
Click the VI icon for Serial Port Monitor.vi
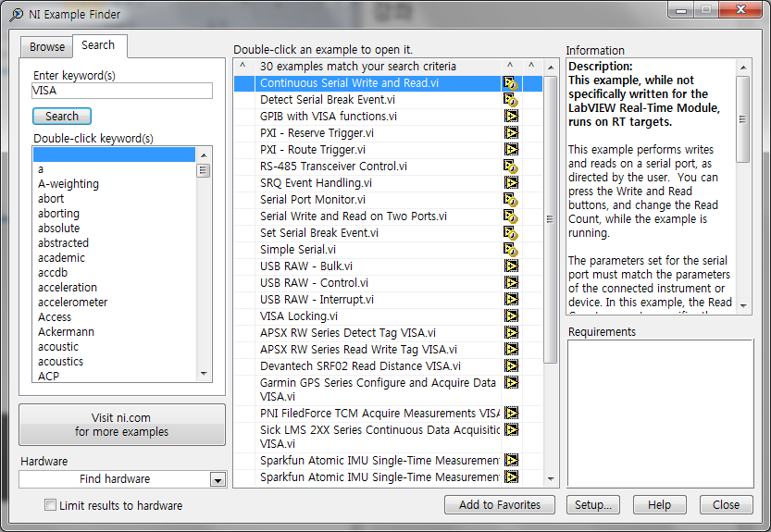pos(511,200)
